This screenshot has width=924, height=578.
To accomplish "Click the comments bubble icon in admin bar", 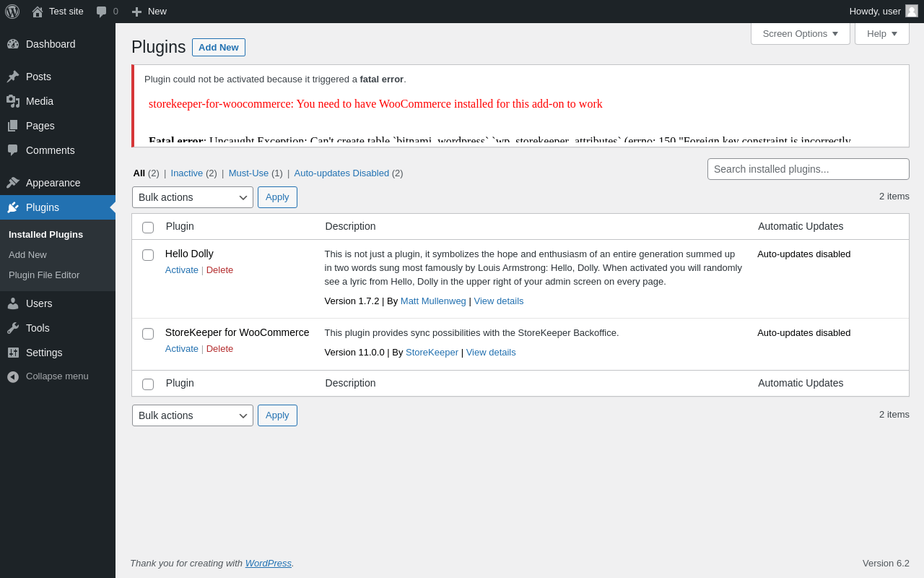I will click(x=102, y=12).
